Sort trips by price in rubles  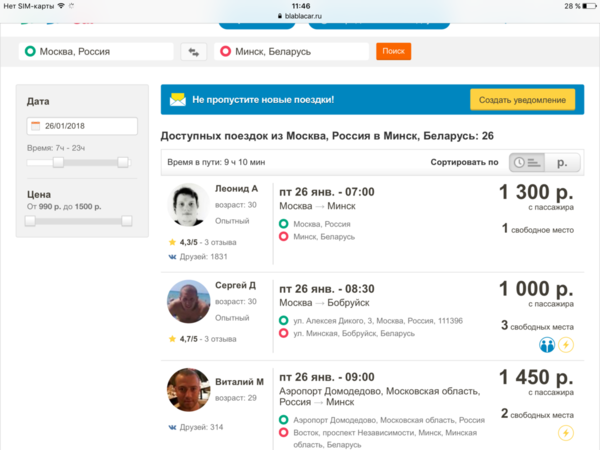(x=562, y=163)
